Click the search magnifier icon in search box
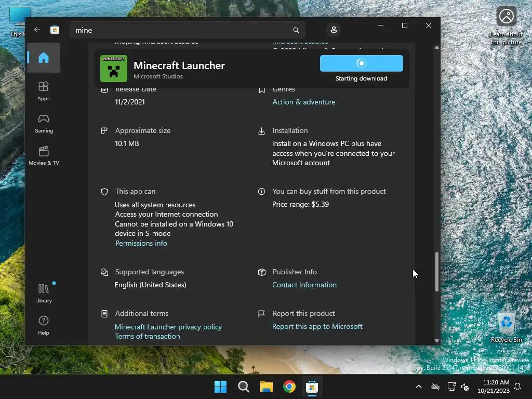 point(296,30)
